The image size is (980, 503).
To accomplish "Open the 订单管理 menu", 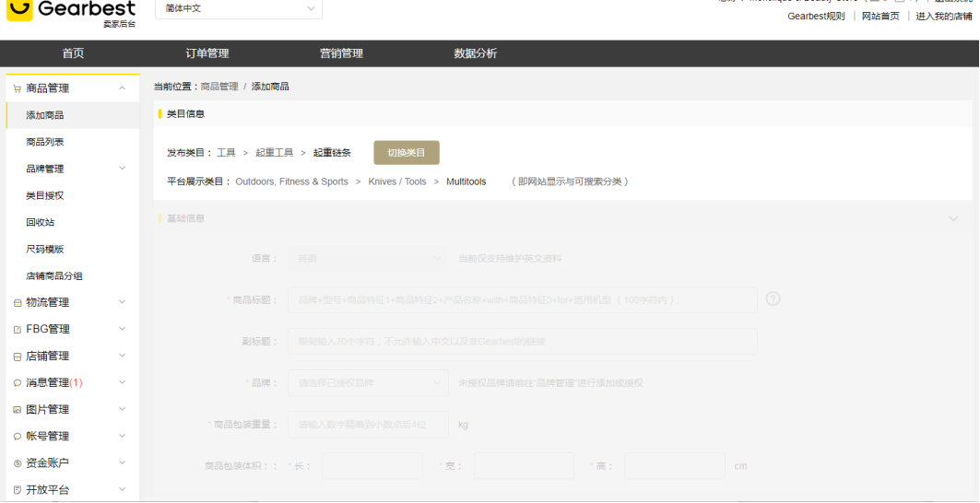I will coord(207,53).
